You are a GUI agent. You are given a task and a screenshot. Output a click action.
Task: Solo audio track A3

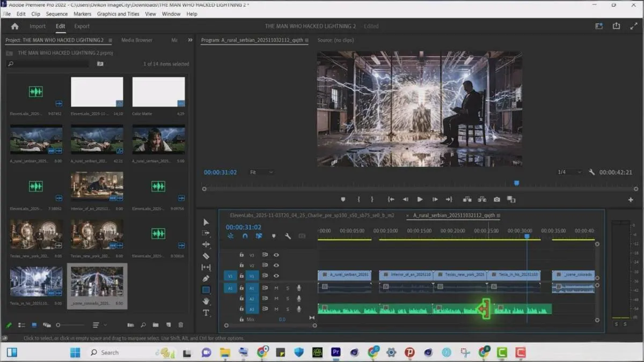[x=287, y=309]
